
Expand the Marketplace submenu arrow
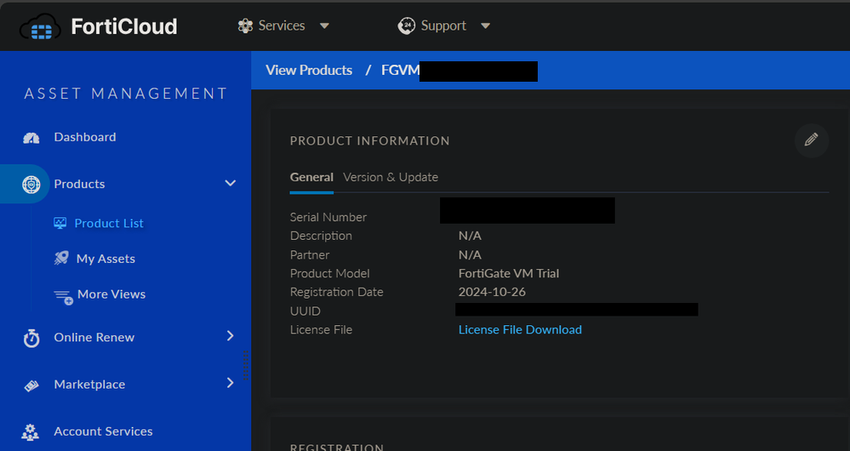coord(230,383)
